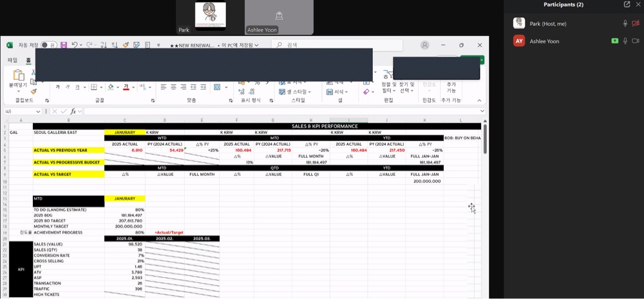The image size is (644, 299).
Task: Undo the last action in Excel
Action: coord(74,44)
